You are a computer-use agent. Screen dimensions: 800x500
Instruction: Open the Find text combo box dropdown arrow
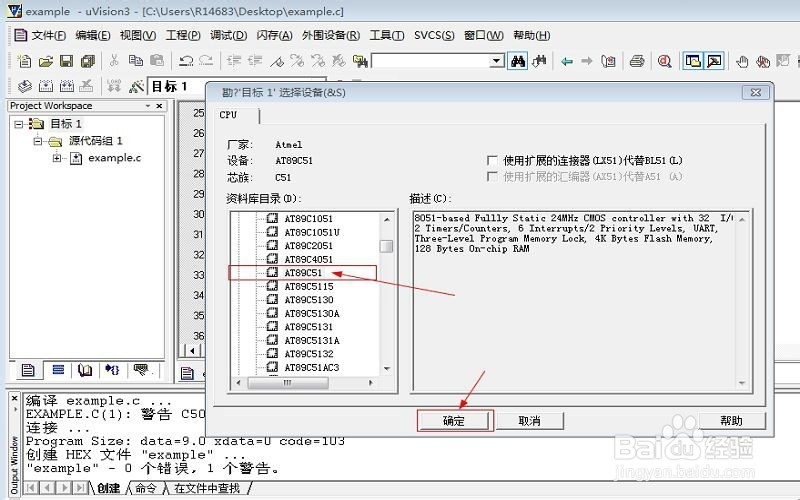[496, 61]
